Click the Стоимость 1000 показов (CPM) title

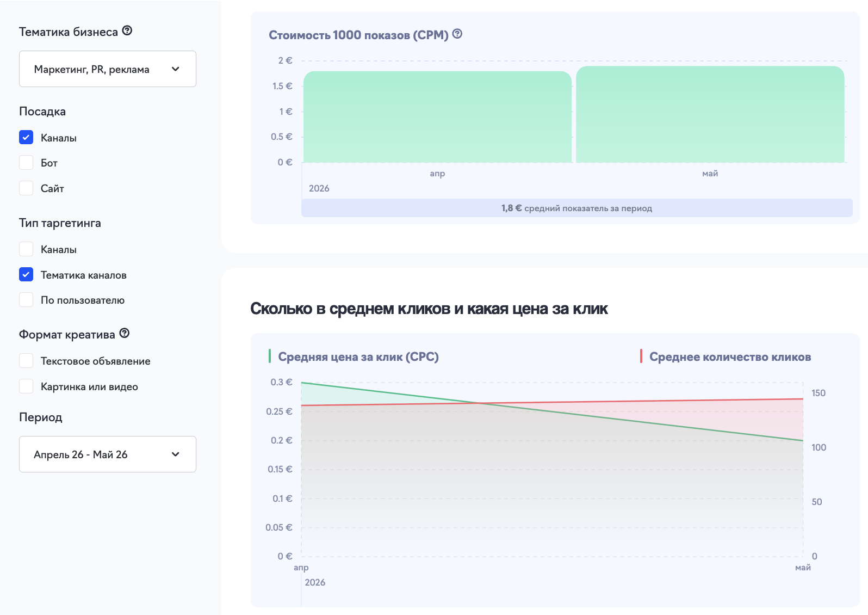point(358,35)
